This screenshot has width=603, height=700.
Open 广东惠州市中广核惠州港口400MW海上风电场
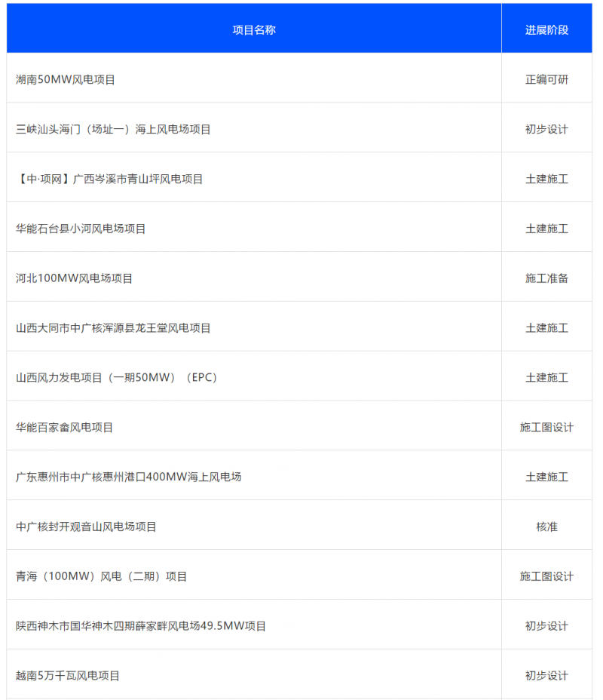[x=128, y=477]
